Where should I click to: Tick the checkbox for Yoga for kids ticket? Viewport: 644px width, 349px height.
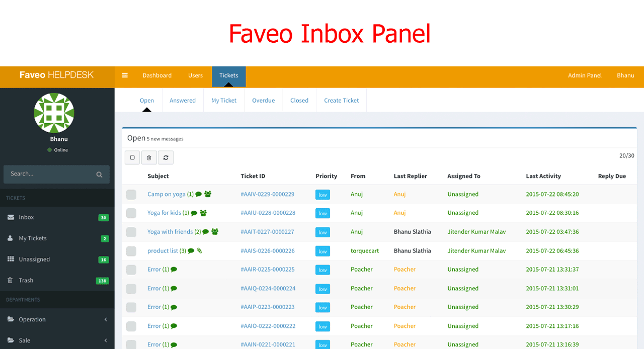131,213
